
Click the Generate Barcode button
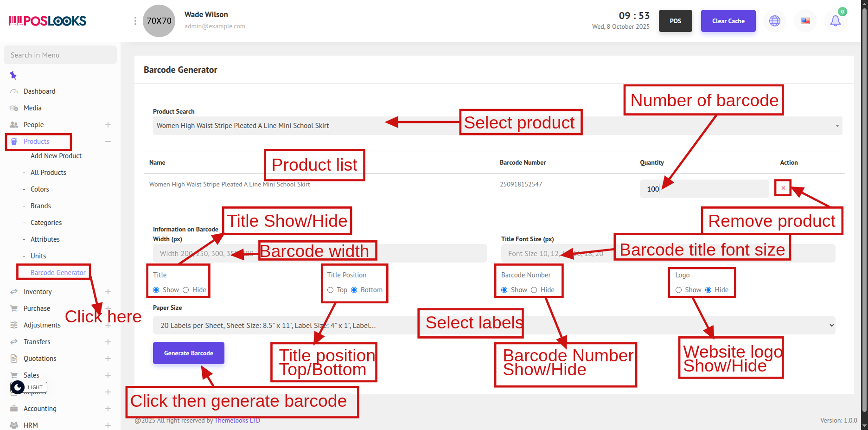tap(189, 353)
